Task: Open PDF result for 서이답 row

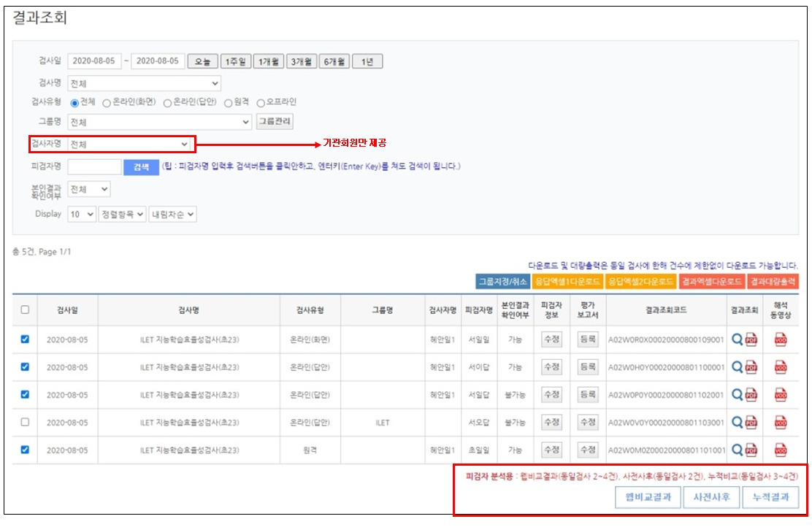Action: (751, 367)
